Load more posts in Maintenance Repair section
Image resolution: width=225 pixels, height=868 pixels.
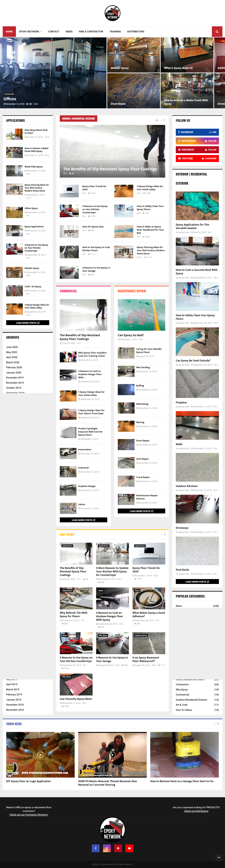(x=141, y=511)
